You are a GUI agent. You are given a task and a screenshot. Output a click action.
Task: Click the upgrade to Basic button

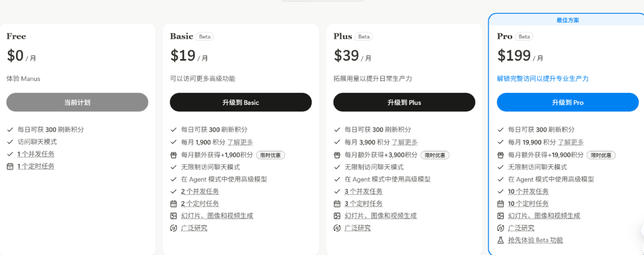pos(240,102)
